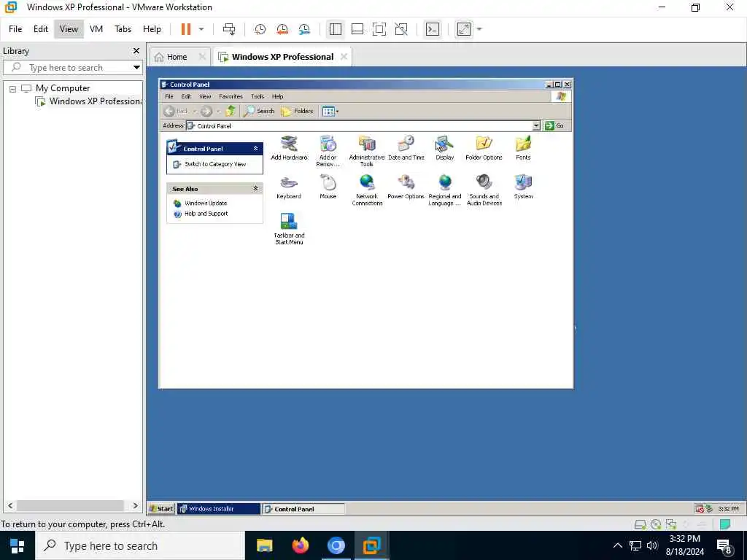Open the library search dropdown arrow

[136, 67]
